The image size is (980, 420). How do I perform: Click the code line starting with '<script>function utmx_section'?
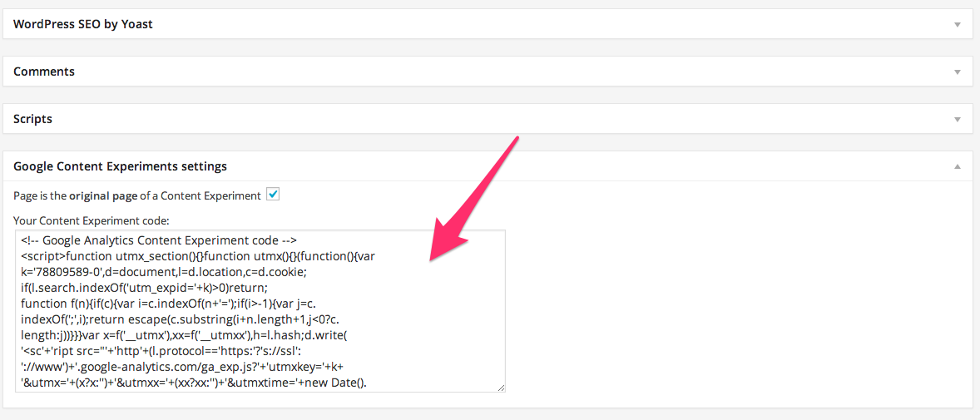point(197,256)
